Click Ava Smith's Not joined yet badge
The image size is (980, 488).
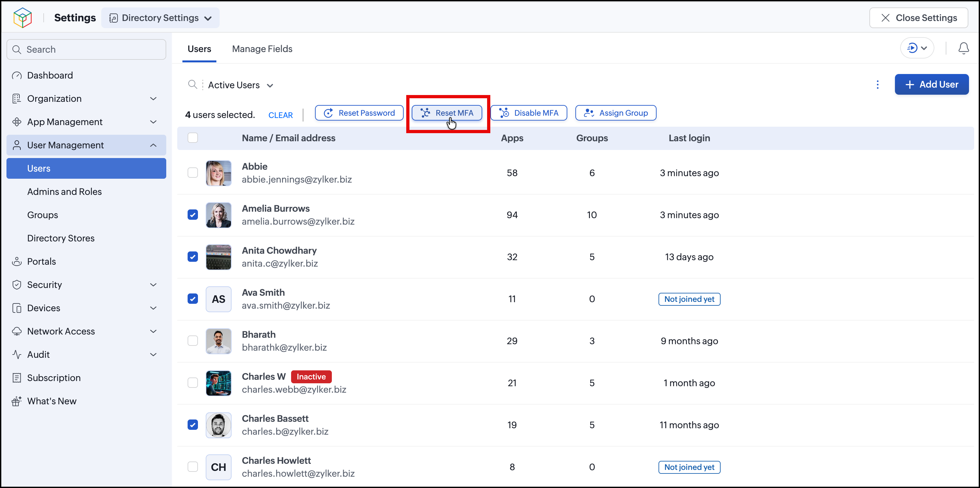coord(689,299)
